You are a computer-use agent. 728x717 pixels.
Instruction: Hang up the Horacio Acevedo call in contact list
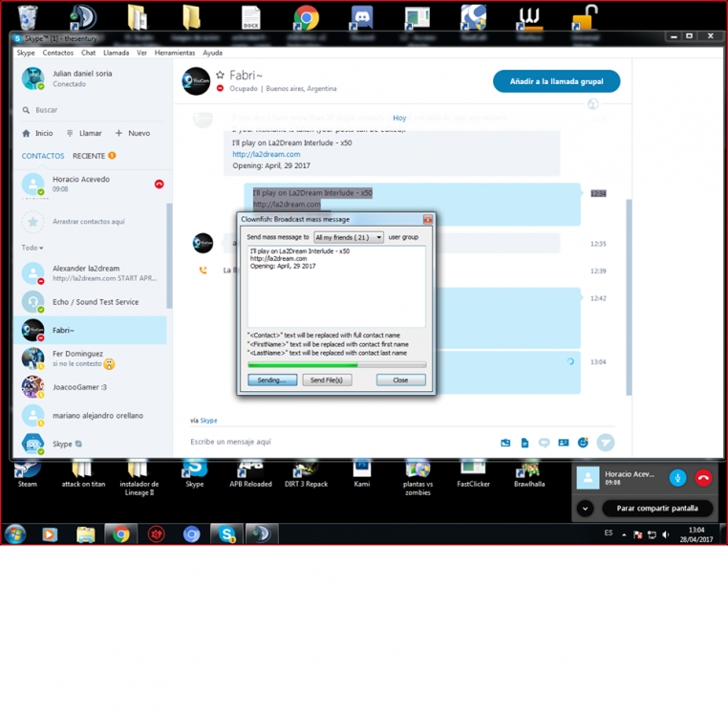tap(159, 184)
